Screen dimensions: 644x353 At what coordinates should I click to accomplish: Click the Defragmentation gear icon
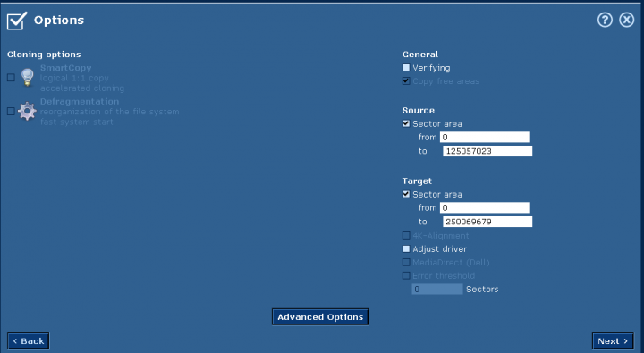tap(27, 111)
